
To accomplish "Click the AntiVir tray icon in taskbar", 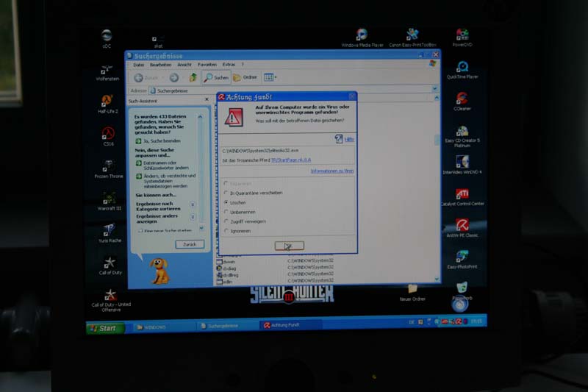I will [458, 321].
